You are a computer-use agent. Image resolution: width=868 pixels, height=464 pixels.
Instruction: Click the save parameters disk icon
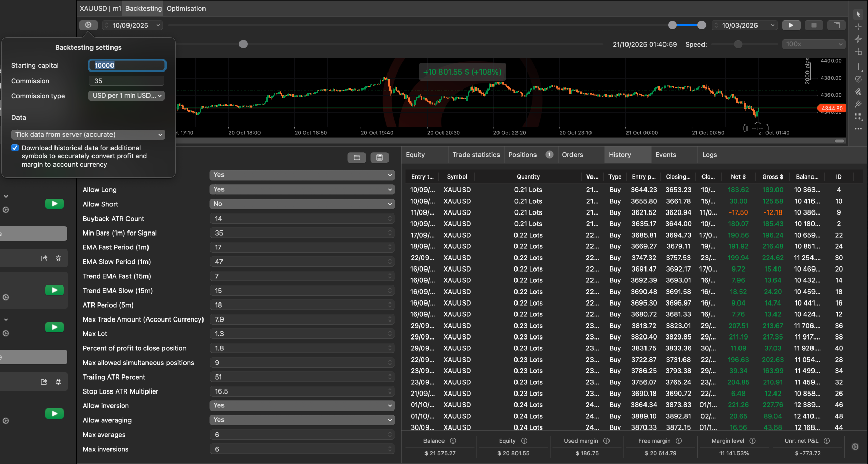click(x=379, y=157)
